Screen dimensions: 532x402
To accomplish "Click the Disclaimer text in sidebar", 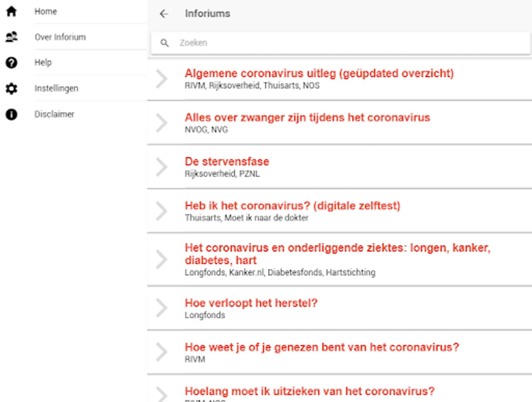I will [x=54, y=114].
